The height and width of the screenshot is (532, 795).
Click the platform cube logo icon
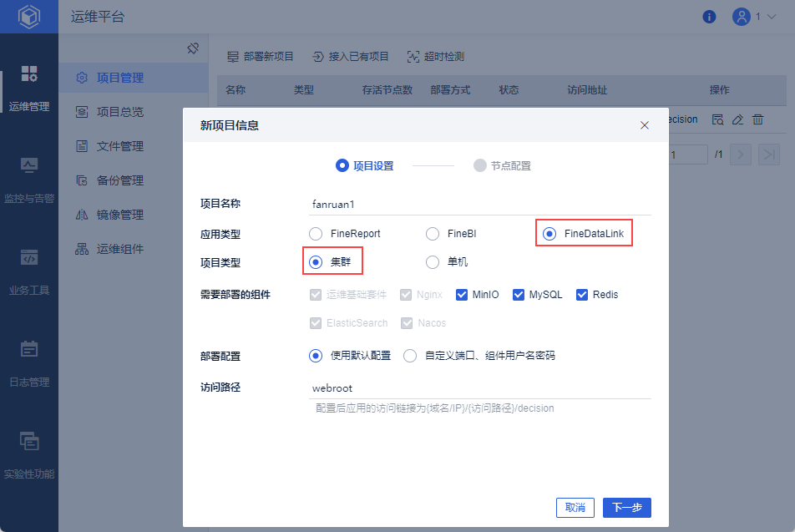(x=29, y=17)
